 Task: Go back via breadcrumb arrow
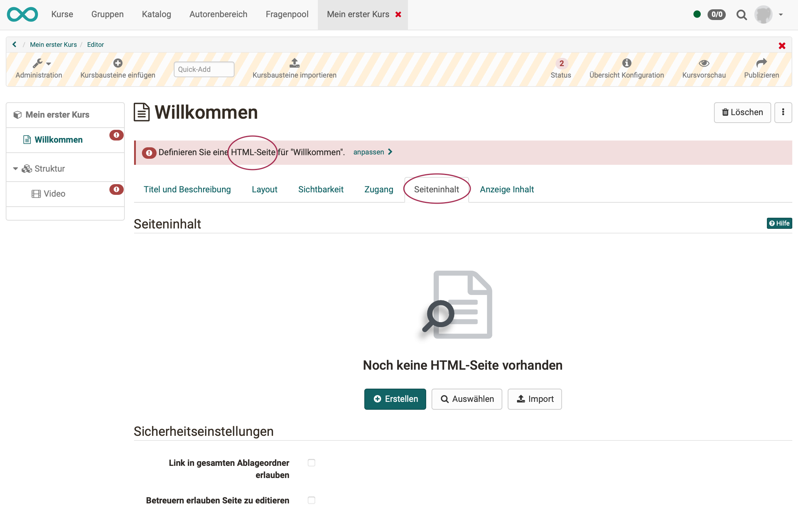pos(14,44)
